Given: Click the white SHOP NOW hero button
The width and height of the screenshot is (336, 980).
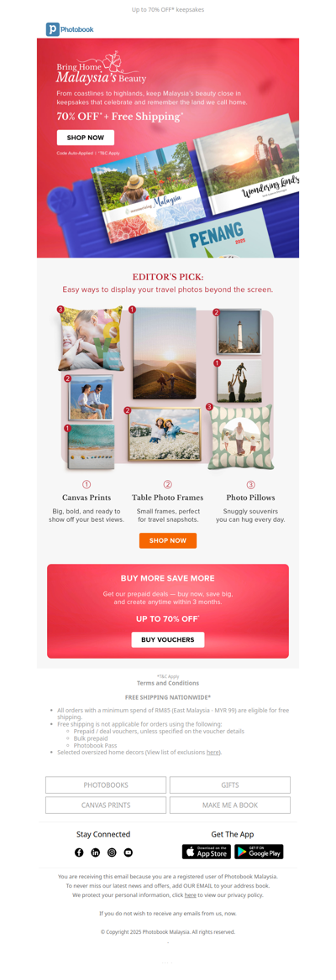Looking at the screenshot, I should tap(86, 138).
